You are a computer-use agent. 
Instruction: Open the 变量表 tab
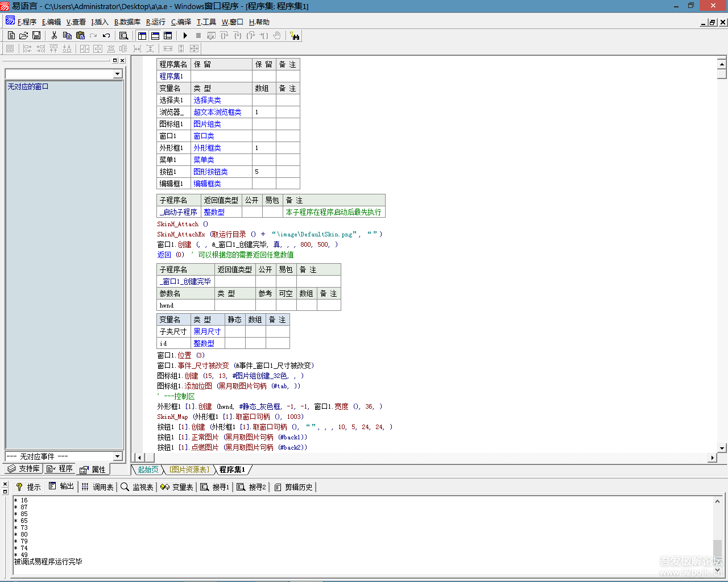[177, 487]
